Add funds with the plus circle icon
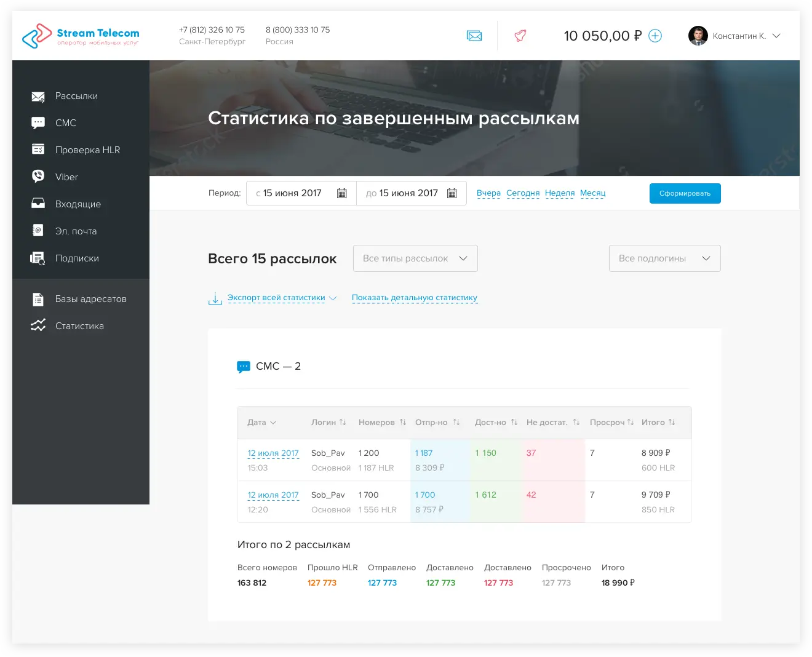The height and width of the screenshot is (657, 812). point(655,36)
